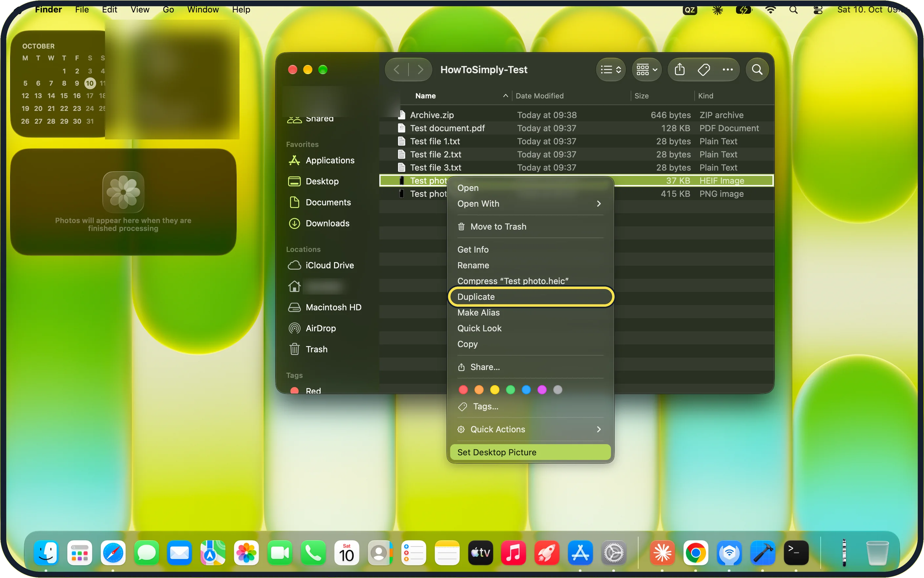Apply the green tag color
Viewport: 924px width, 578px height.
click(x=510, y=389)
